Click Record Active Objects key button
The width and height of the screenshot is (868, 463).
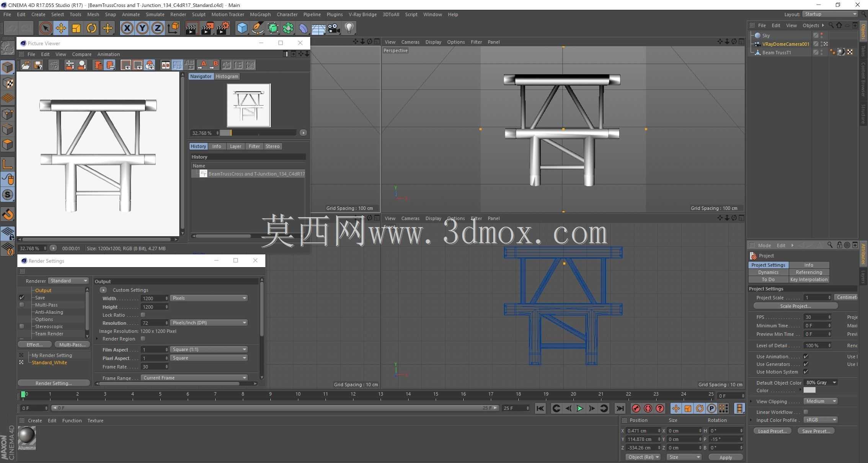[636, 409]
